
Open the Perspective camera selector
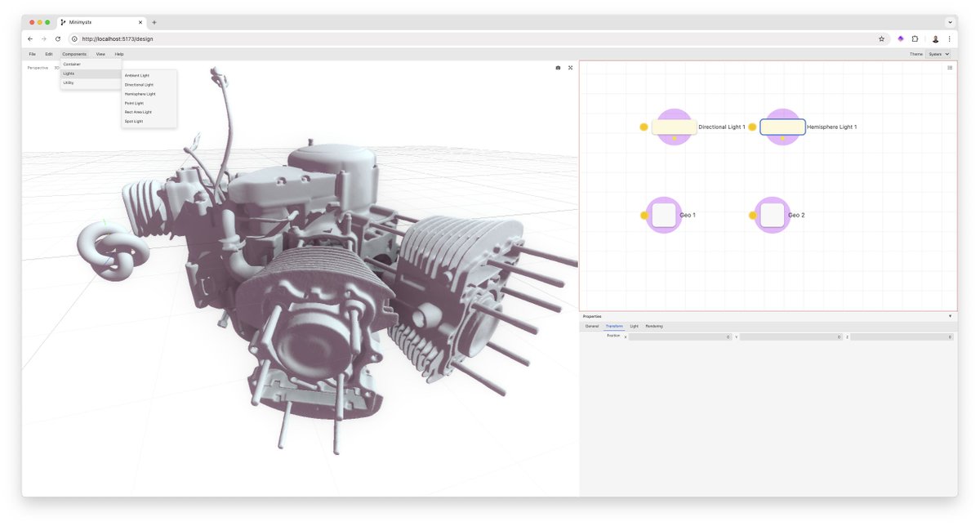click(x=38, y=68)
